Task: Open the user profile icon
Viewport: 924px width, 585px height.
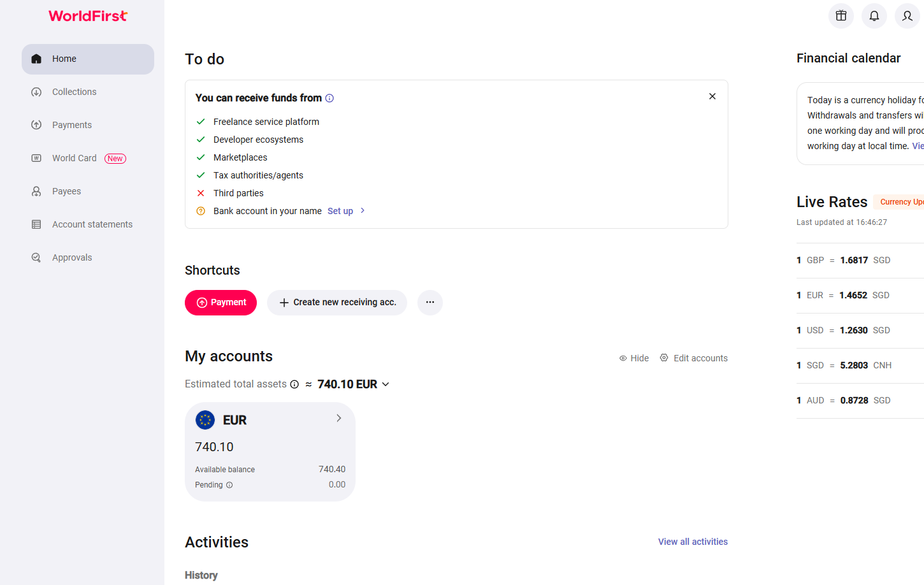Action: coord(907,16)
